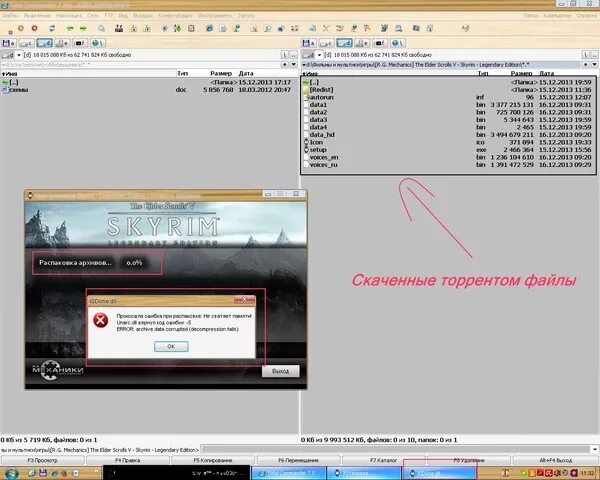Select the voices_en bin file row
Screen dimensions: 600x480
448,157
